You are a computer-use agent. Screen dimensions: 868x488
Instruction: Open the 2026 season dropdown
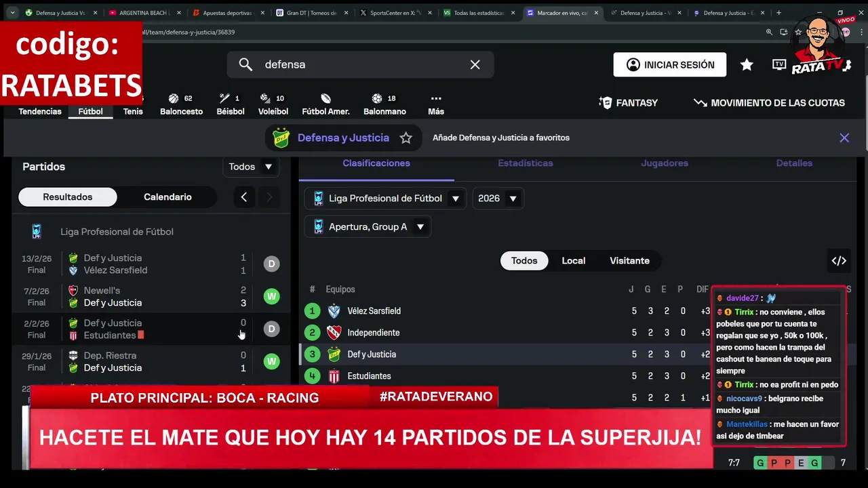pyautogui.click(x=497, y=199)
